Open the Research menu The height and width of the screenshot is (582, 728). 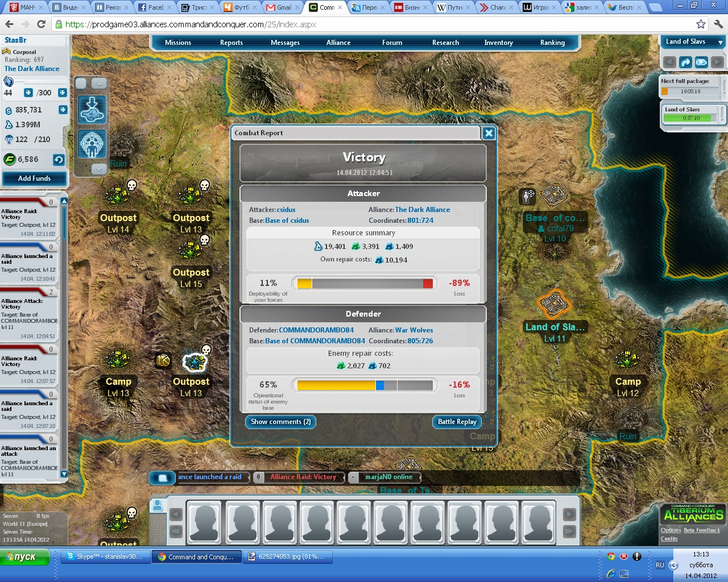coord(445,43)
